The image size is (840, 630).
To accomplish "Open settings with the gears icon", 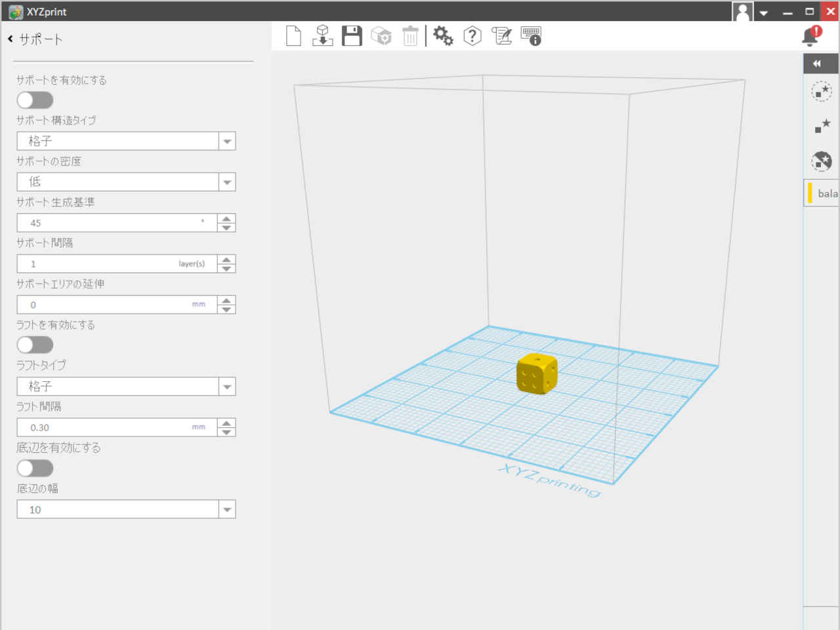I will point(443,36).
